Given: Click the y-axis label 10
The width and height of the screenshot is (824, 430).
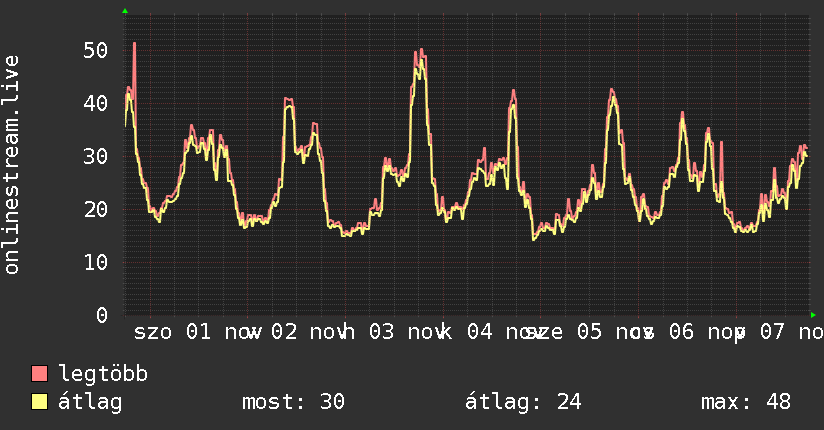Looking at the screenshot, I should tap(96, 262).
